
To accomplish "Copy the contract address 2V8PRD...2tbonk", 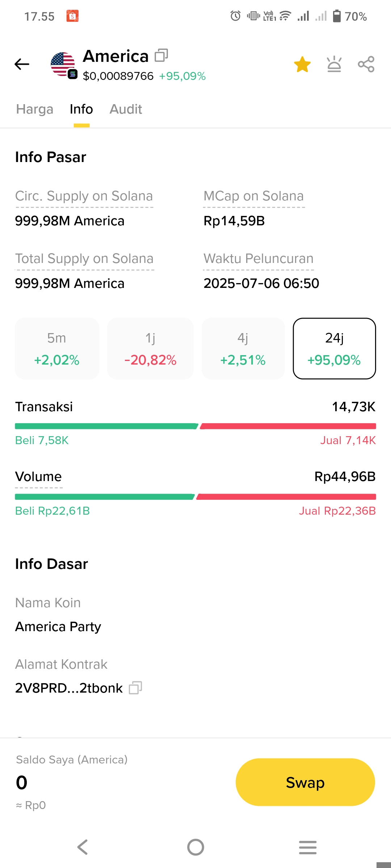I will pyautogui.click(x=135, y=688).
